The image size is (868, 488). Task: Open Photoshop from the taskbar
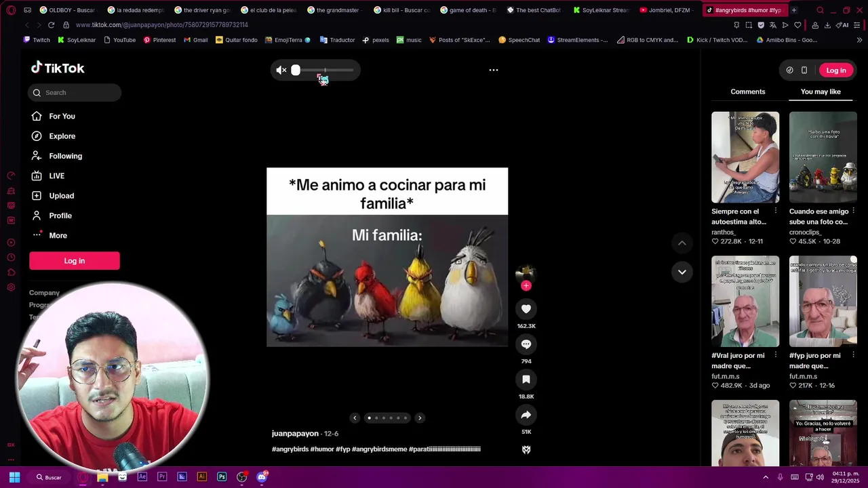(x=222, y=477)
